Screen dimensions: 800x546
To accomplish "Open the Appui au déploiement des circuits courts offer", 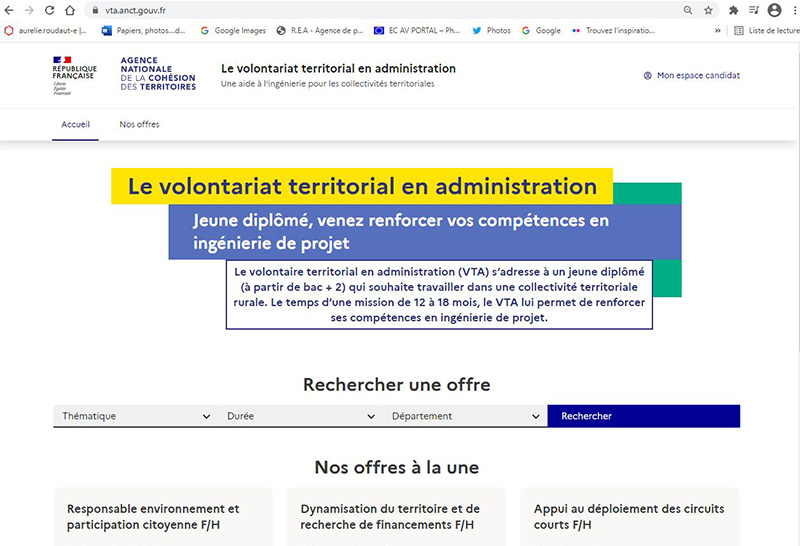I will click(x=630, y=517).
